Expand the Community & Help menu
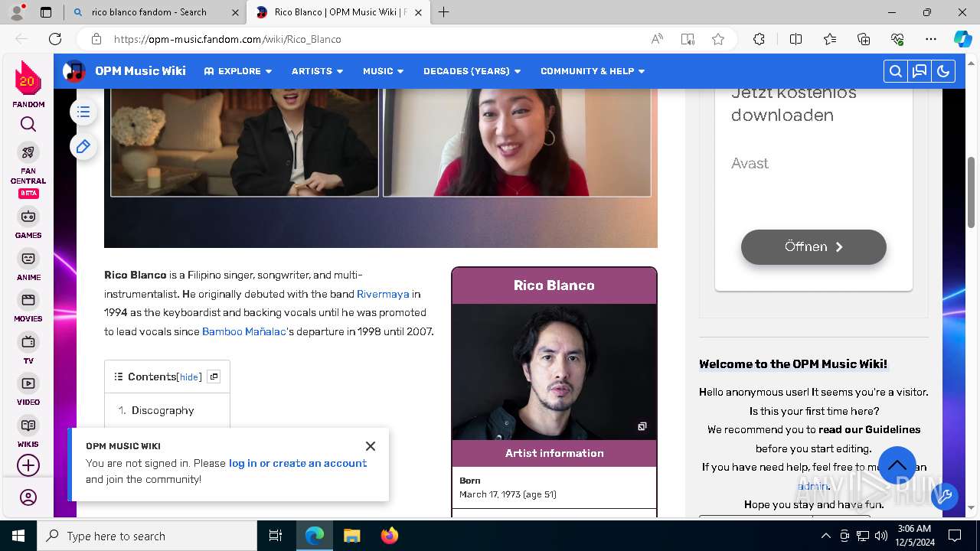Viewport: 980px width, 551px height. pos(593,71)
